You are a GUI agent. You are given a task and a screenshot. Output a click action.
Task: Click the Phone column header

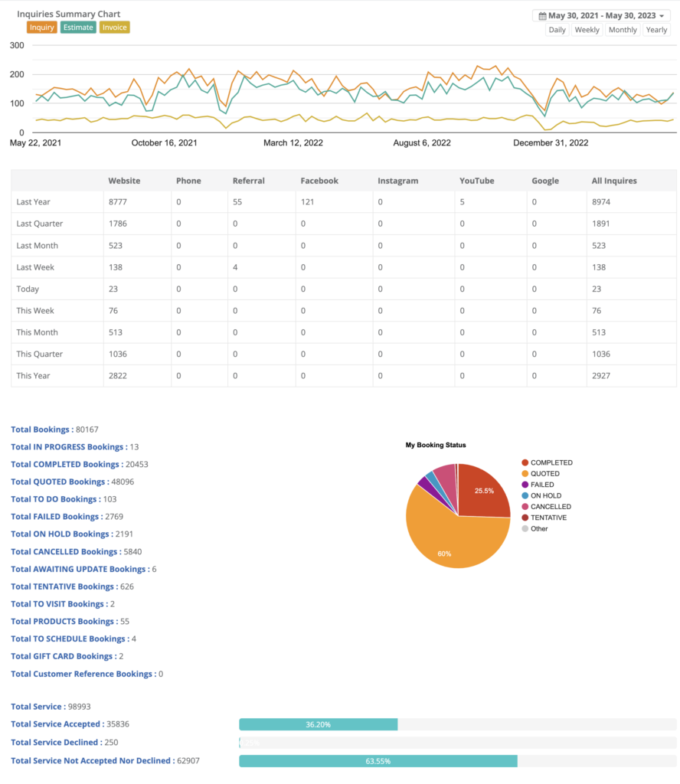(x=188, y=181)
